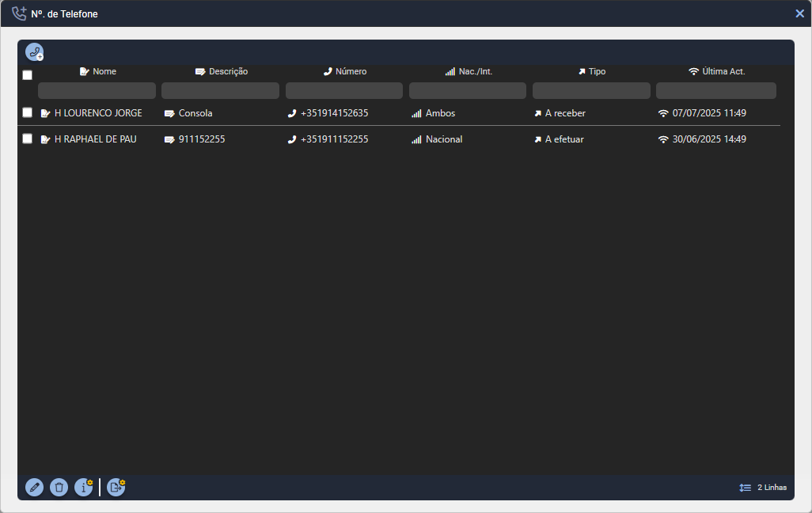
Task: Check the H RAPHAEL DE PAU row checkbox
Action: click(28, 139)
